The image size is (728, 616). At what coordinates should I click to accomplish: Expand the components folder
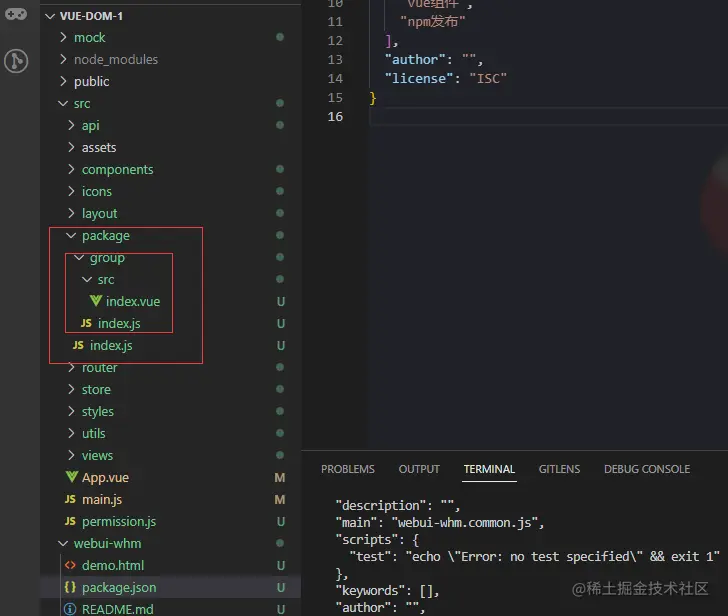71,169
